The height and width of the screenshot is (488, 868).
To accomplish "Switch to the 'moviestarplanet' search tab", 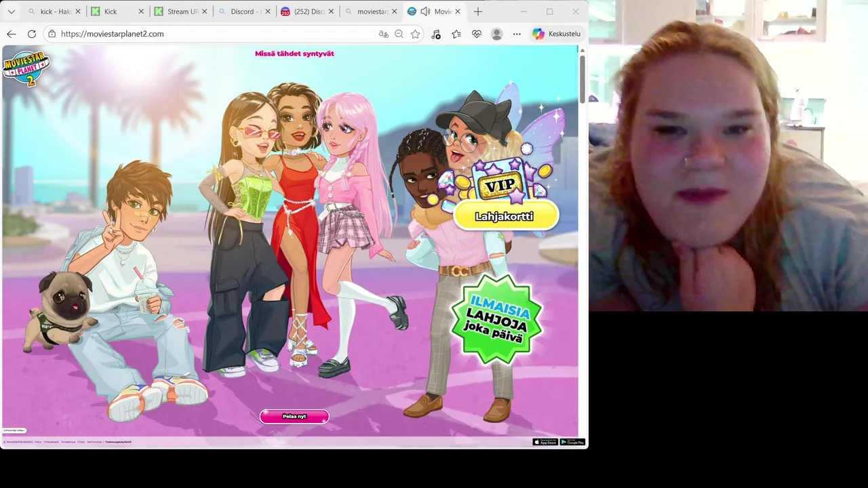I will click(370, 12).
